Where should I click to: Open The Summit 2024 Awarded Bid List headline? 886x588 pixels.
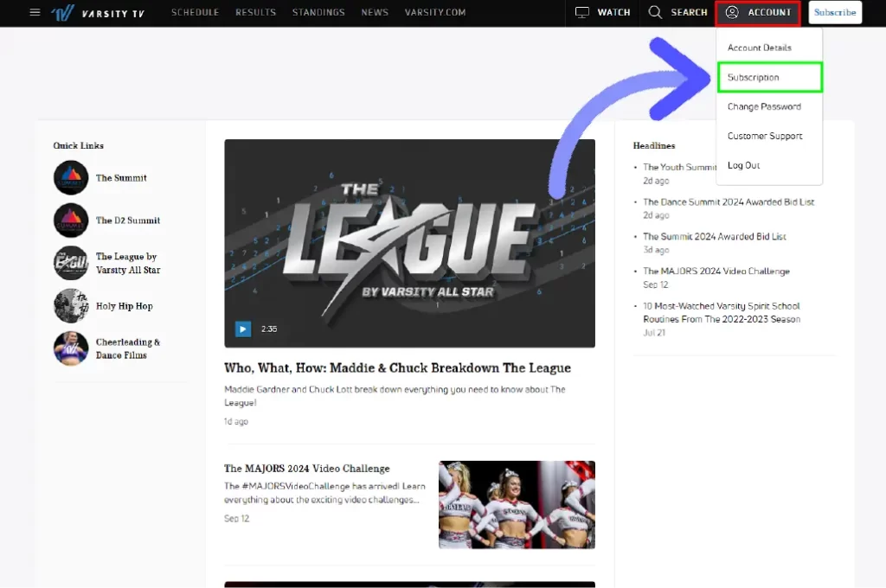(x=714, y=236)
